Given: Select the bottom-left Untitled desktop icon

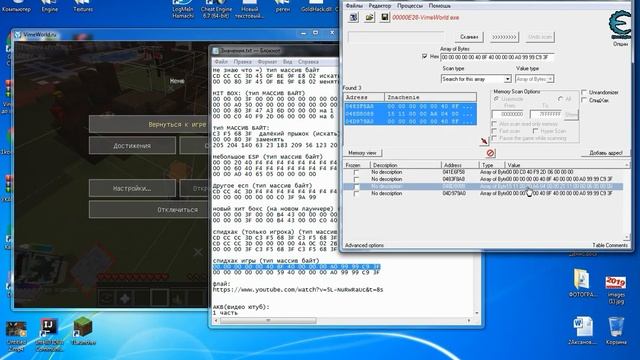Looking at the screenshot, I should pyautogui.click(x=16, y=336).
